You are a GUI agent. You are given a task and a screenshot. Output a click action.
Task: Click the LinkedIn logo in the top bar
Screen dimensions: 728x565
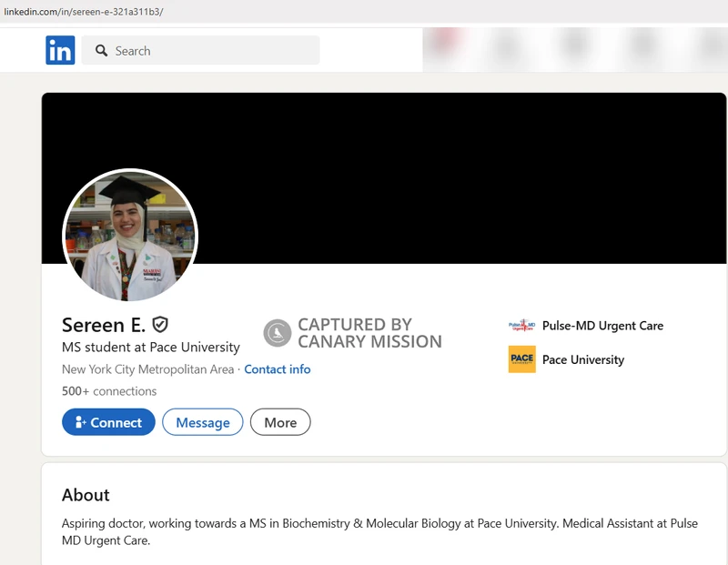coord(60,50)
